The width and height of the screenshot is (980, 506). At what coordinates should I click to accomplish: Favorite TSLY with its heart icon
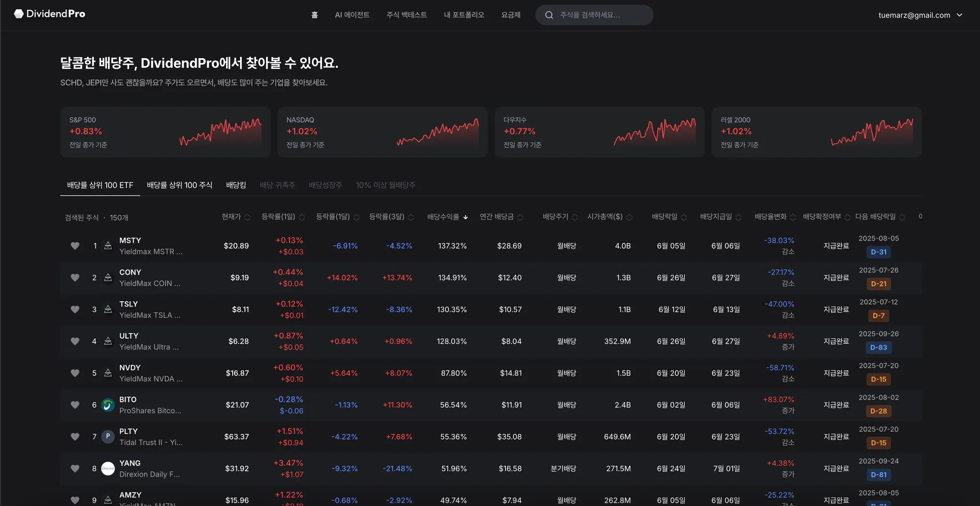click(x=75, y=309)
